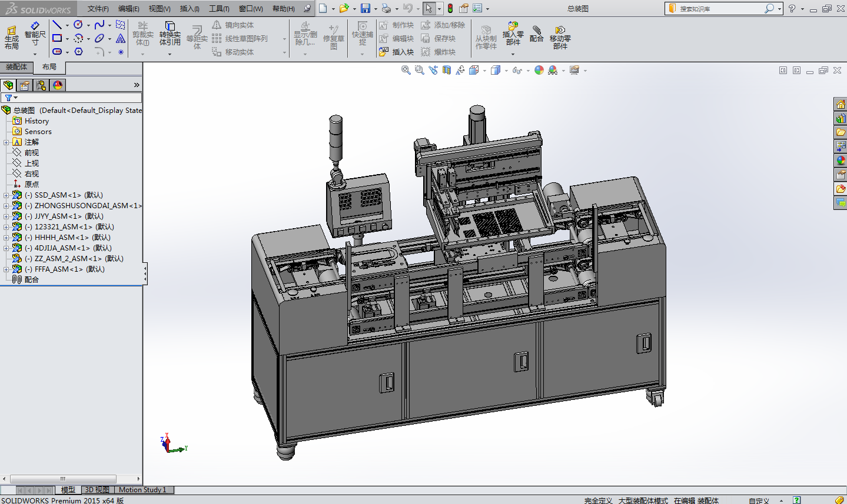The height and width of the screenshot is (504, 847).
Task: Open the feature tree filter dropdown
Action: click(x=11, y=98)
